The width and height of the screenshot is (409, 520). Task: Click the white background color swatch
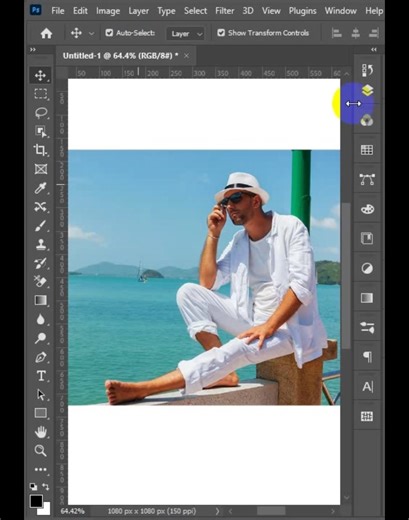46,510
